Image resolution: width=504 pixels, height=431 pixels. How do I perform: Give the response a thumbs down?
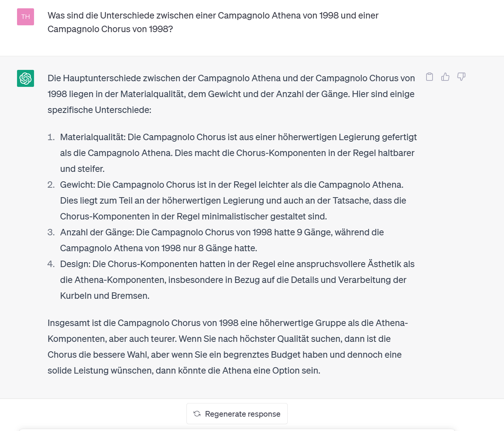[461, 77]
